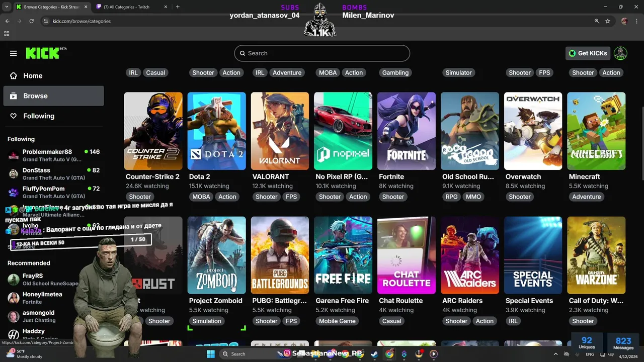
Task: Open the Windows Start menu
Action: pos(211,354)
